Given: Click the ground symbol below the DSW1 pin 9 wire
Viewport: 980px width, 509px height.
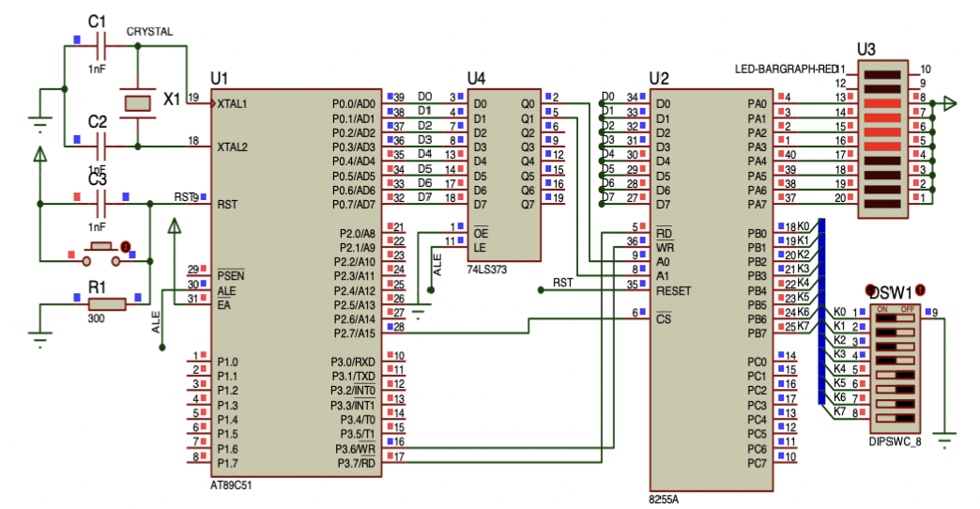Looking at the screenshot, I should 945,440.
